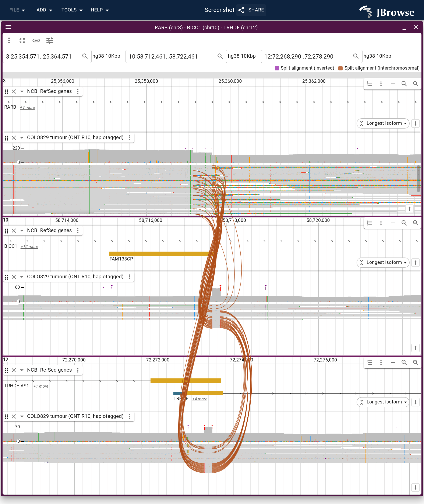The image size is (424, 504).
Task: Click search icon in chr3 location box
Action: pos(85,56)
